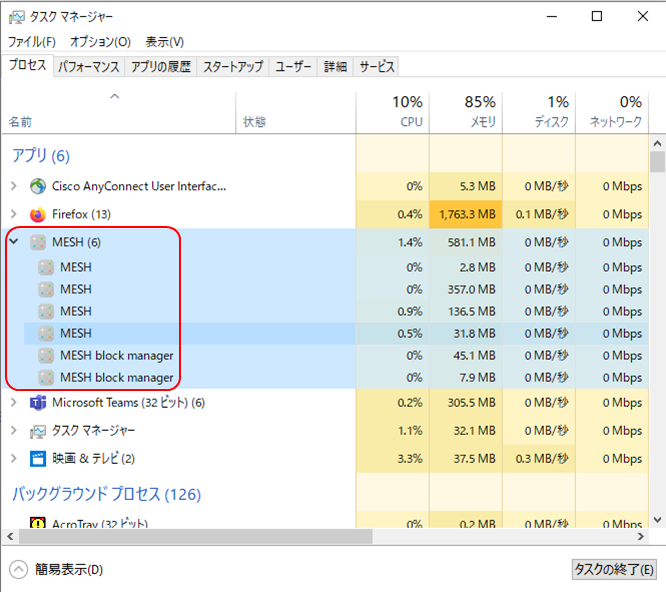Select the Microsoft Teams (32 ビット) row name
Image resolution: width=666 pixels, height=592 pixels.
tap(128, 402)
